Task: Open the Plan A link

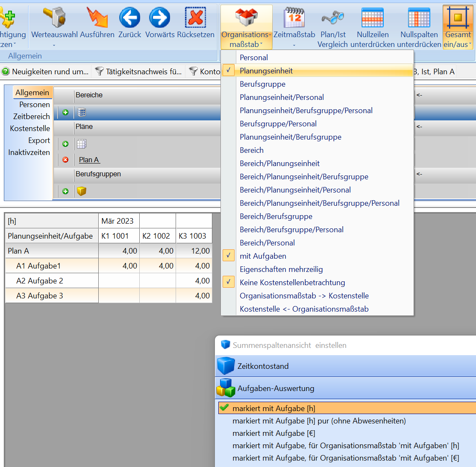Action: pos(89,160)
